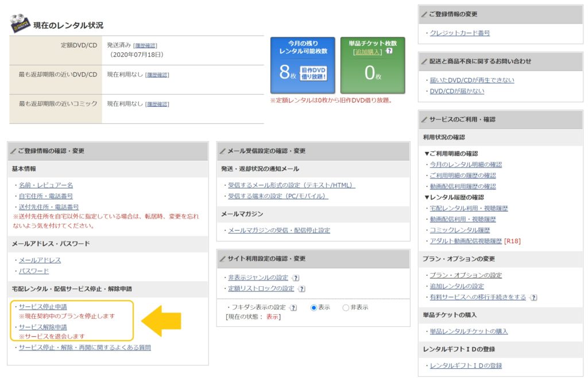The height and width of the screenshot is (378, 588).
Task: Open 動画配信利用履歴の確認 link
Action: coord(463,186)
